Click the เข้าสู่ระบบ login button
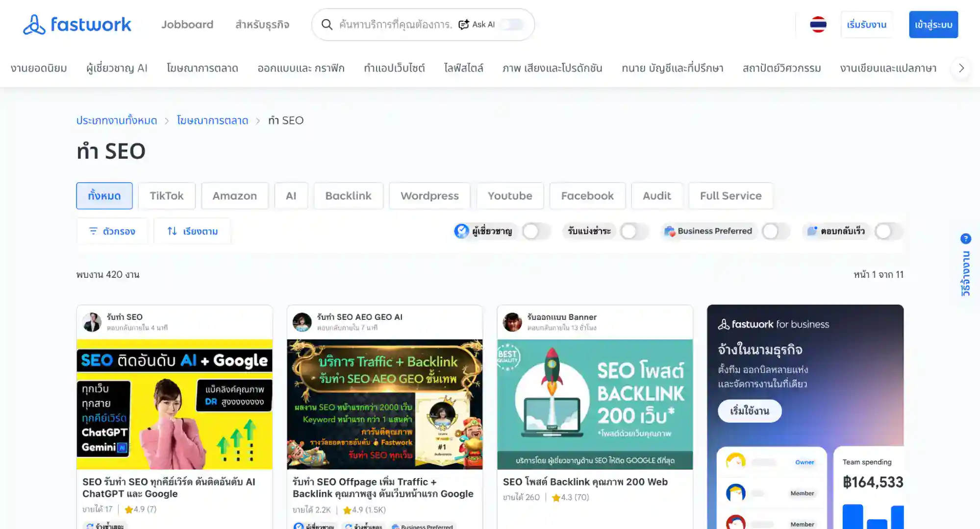This screenshot has width=980, height=529. (933, 24)
